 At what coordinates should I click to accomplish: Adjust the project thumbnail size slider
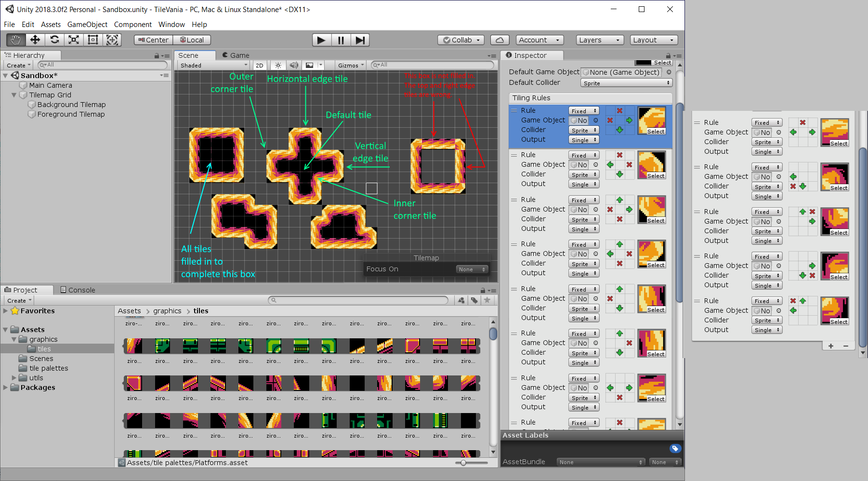pyautogui.click(x=463, y=463)
